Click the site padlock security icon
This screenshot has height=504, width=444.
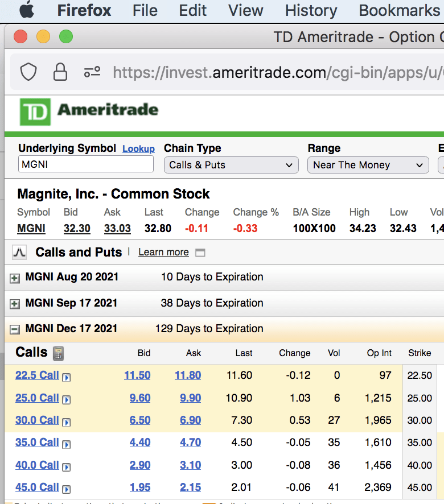pyautogui.click(x=60, y=72)
